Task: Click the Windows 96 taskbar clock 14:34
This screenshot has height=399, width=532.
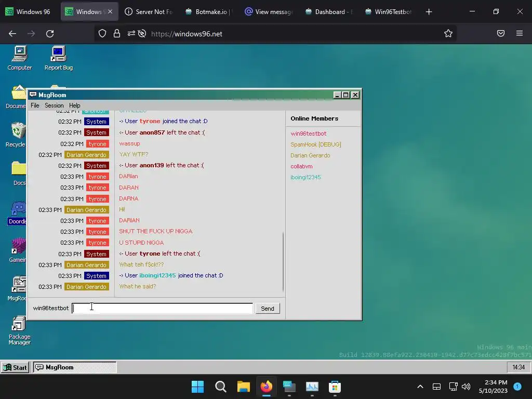Action: tap(518, 367)
